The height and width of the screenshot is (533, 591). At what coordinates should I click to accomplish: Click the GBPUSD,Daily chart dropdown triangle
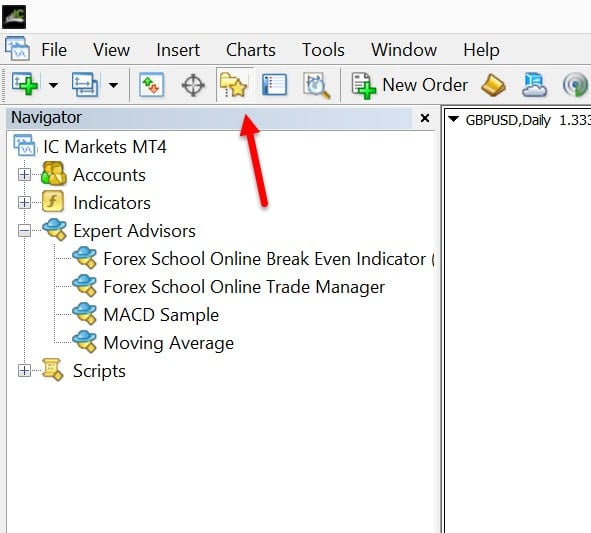pos(453,119)
